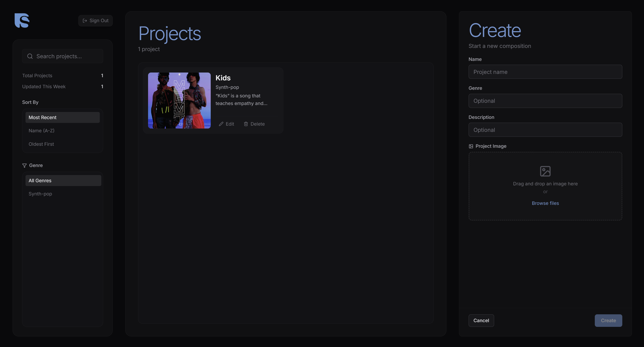Image resolution: width=644 pixels, height=347 pixels.
Task: Click the search magnifier icon
Action: click(x=30, y=56)
